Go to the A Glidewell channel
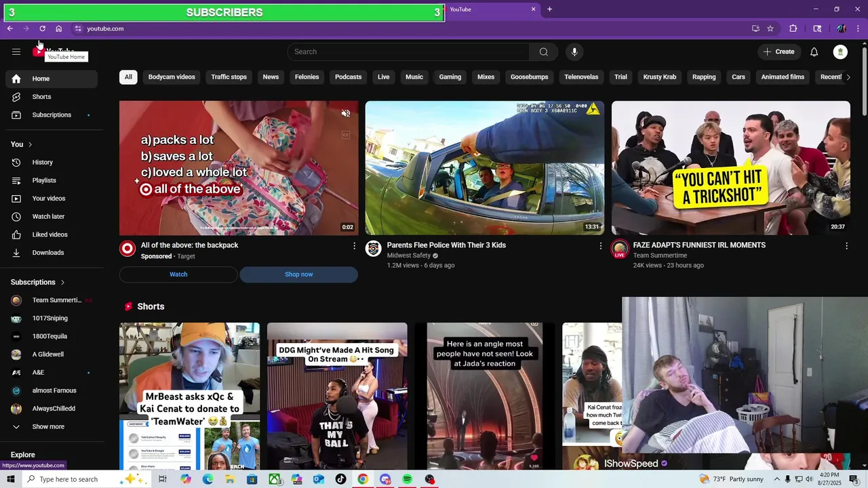This screenshot has height=488, width=868. [x=52, y=354]
